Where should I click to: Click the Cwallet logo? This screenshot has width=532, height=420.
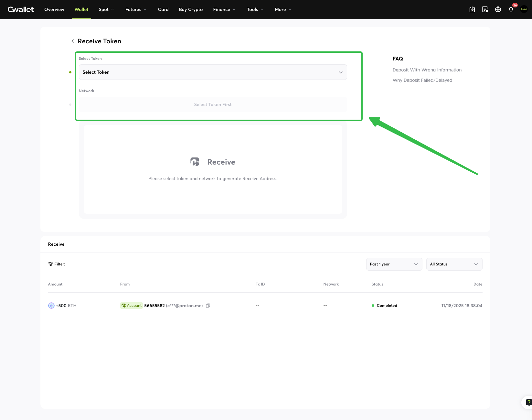coord(21,9)
